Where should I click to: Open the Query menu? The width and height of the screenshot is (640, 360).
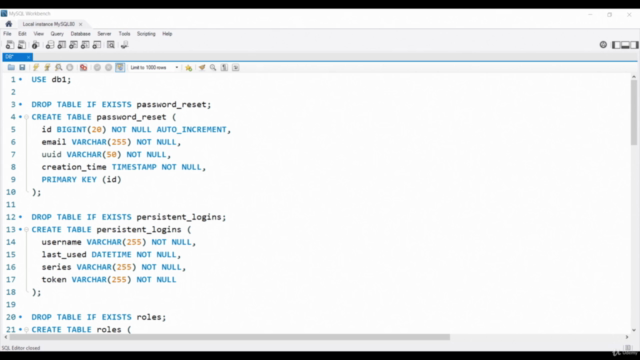[57, 34]
